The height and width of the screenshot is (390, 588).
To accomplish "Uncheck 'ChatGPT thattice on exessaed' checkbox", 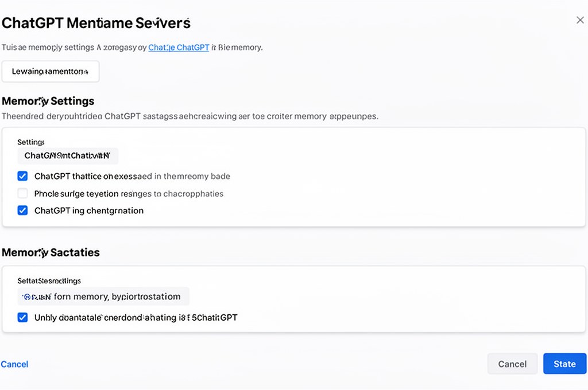I will (x=22, y=176).
